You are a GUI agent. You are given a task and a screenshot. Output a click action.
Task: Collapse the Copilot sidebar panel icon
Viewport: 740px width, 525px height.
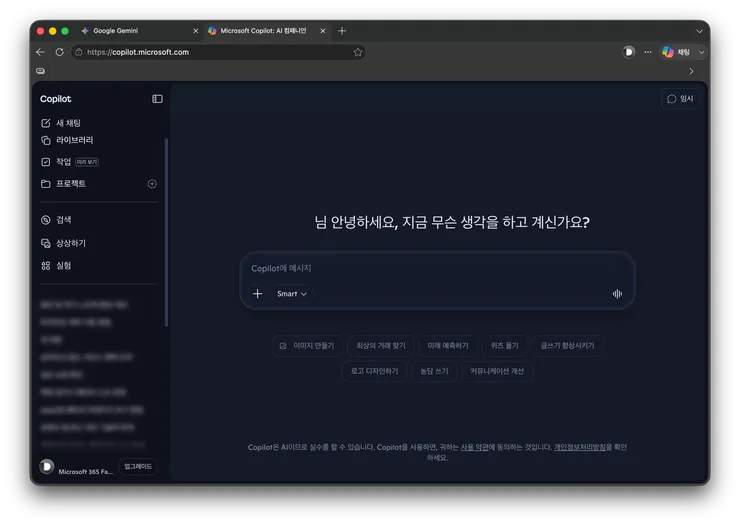tap(157, 99)
